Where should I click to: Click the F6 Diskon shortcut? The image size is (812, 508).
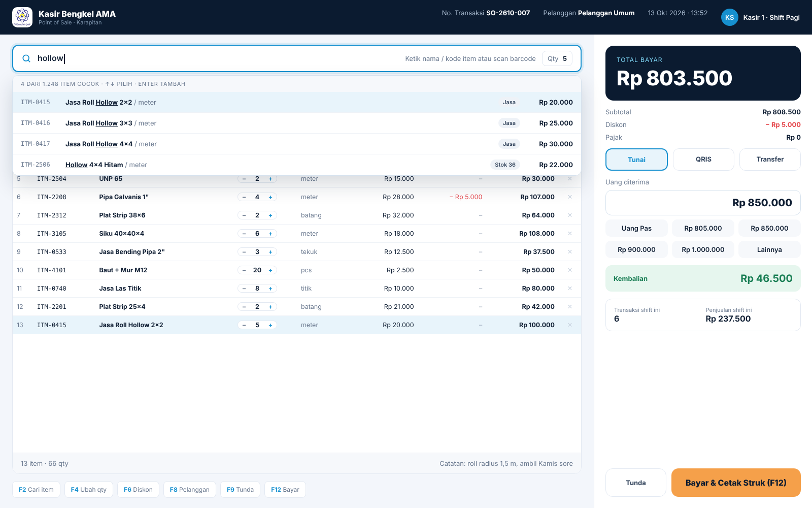point(138,490)
